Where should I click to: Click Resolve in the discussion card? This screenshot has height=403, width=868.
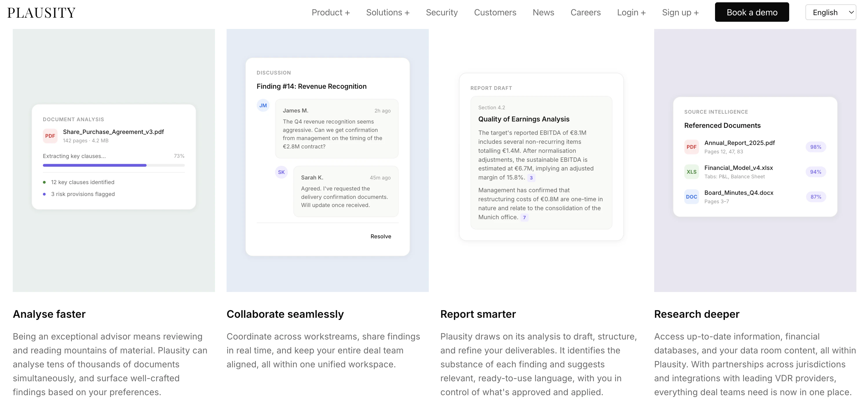click(x=380, y=236)
